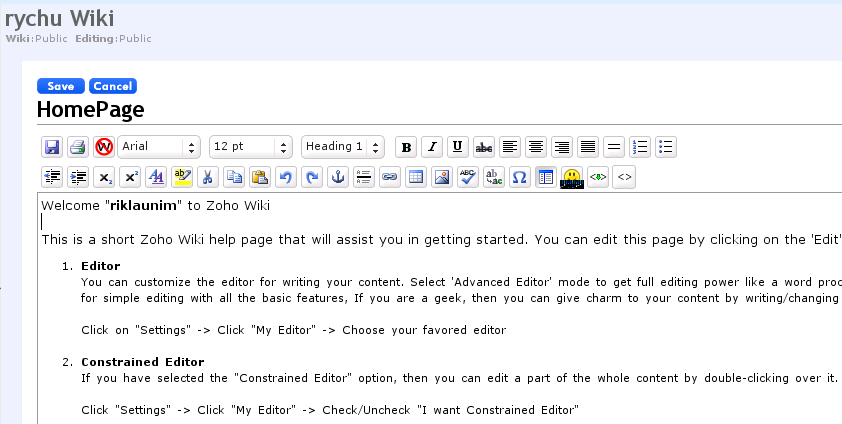
Task: Center align the text
Action: 536,147
